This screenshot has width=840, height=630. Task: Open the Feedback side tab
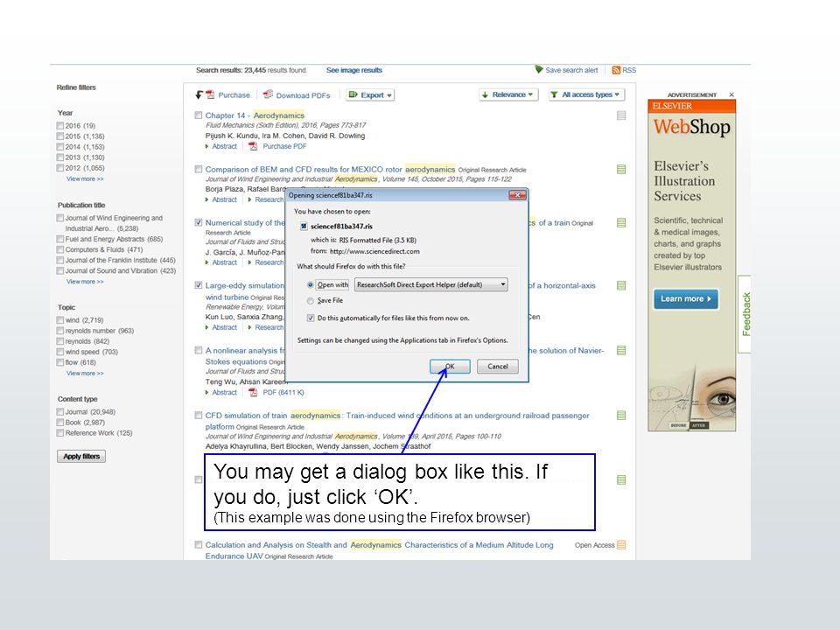click(745, 314)
